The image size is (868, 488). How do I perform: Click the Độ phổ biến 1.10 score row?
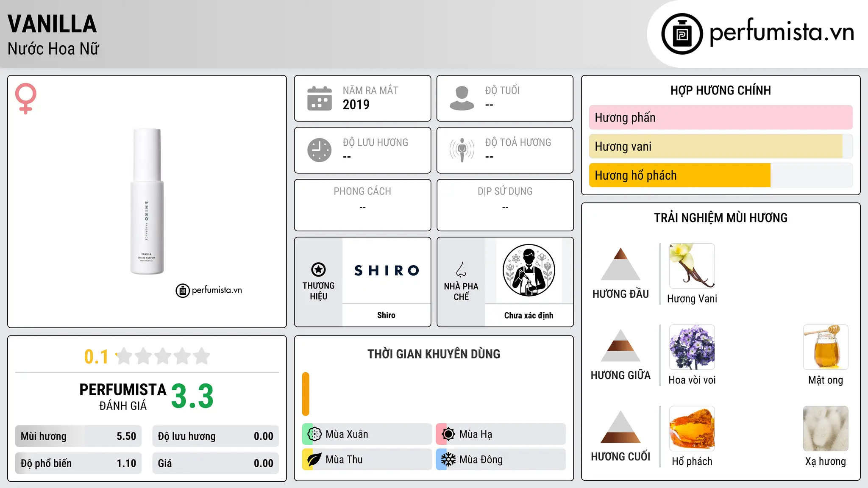click(x=78, y=463)
